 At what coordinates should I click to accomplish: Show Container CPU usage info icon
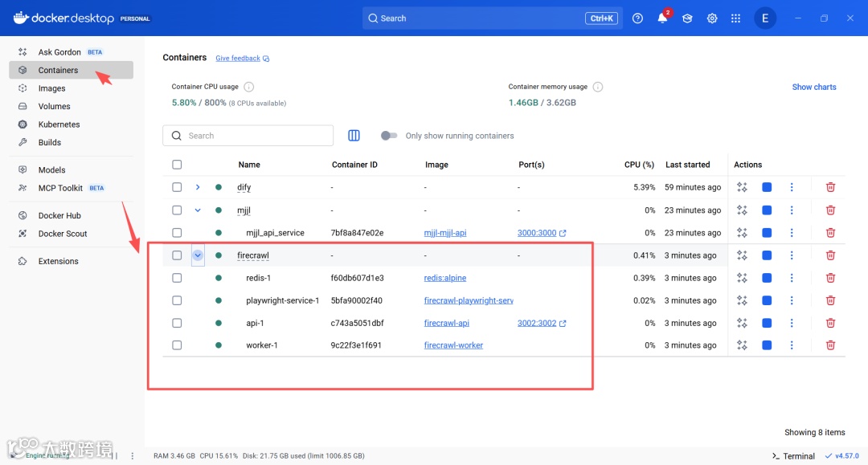point(248,87)
